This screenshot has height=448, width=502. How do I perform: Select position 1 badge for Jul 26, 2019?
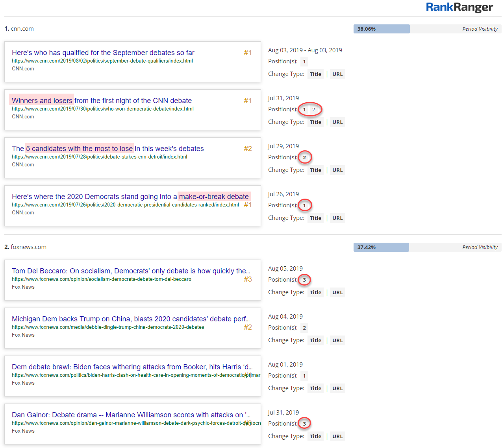coord(304,205)
